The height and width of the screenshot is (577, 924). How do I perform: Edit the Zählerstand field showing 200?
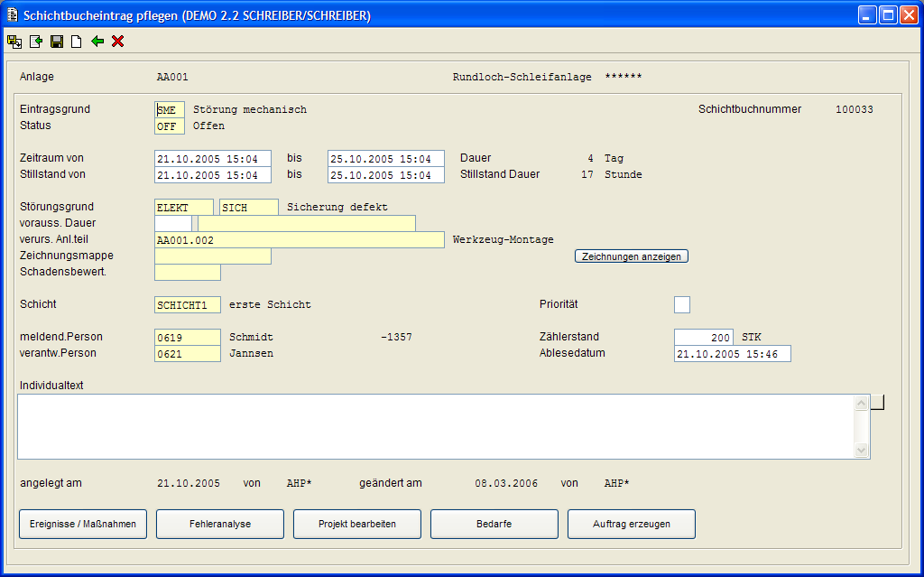click(704, 338)
